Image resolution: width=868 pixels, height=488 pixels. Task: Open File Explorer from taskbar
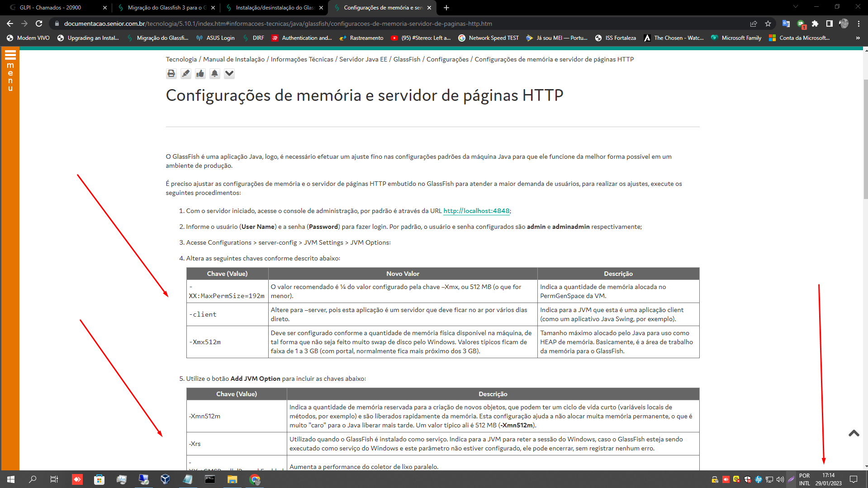pyautogui.click(x=232, y=479)
